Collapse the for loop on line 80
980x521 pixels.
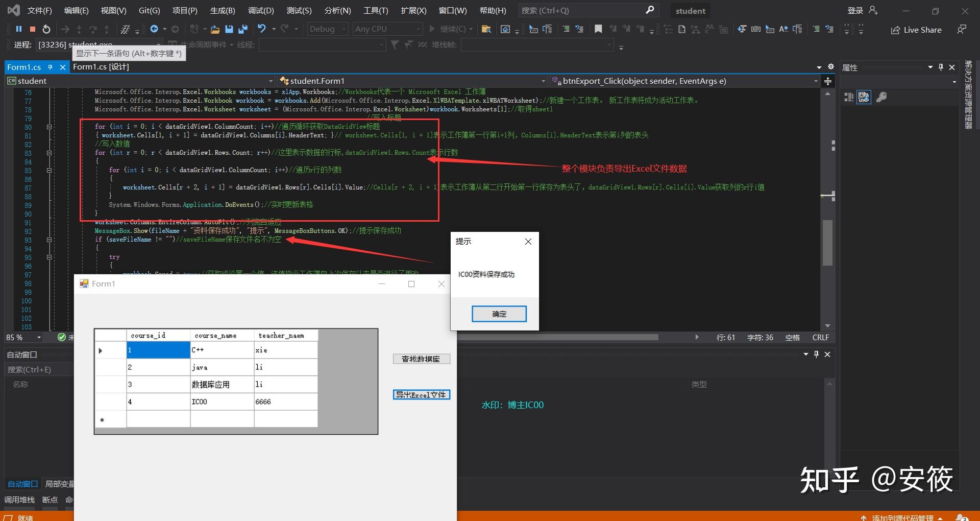(x=50, y=127)
